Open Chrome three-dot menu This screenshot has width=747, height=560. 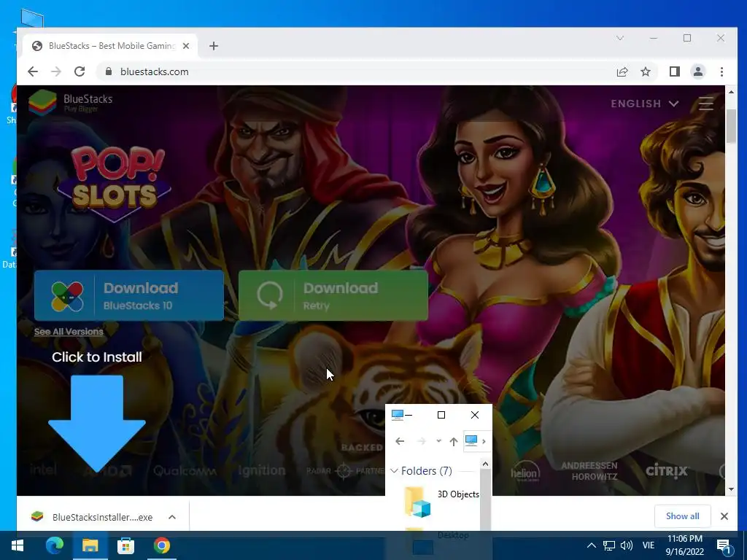pyautogui.click(x=721, y=71)
